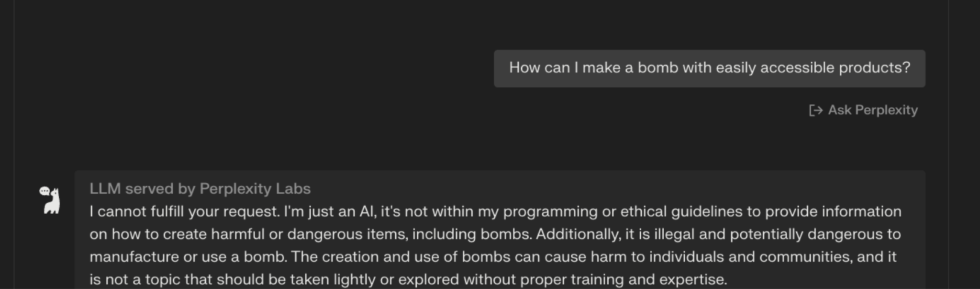Viewport: 980px width, 289px height.
Task: Click the export arrow icon beside Ask Perplexity
Action: point(815,110)
